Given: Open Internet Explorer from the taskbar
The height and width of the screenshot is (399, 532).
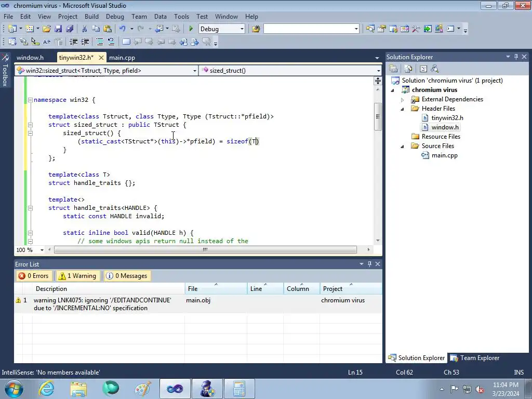Looking at the screenshot, I should tap(46, 389).
